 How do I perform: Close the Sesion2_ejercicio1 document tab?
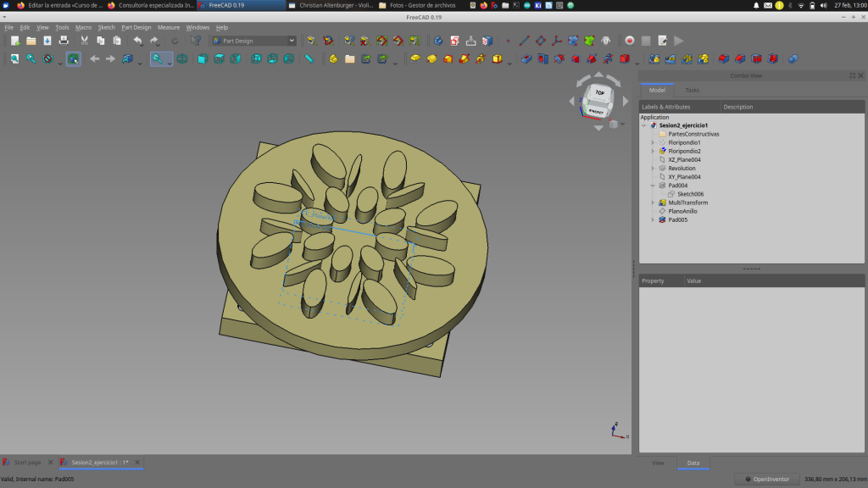point(137,463)
